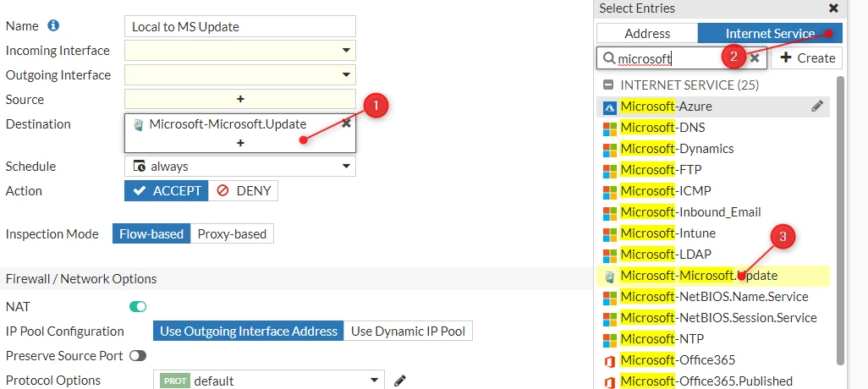Select Microsoft-Intune entry
Image resolution: width=868 pixels, height=389 pixels.
[x=713, y=233]
